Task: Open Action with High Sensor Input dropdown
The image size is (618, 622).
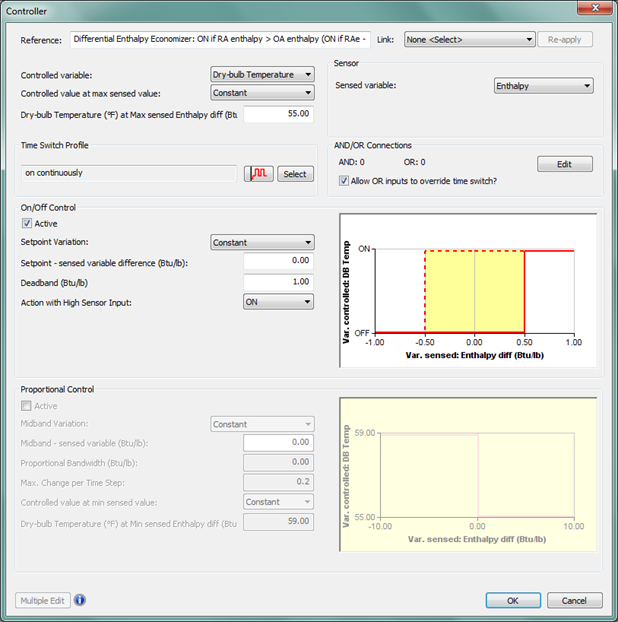Action: pos(278,302)
